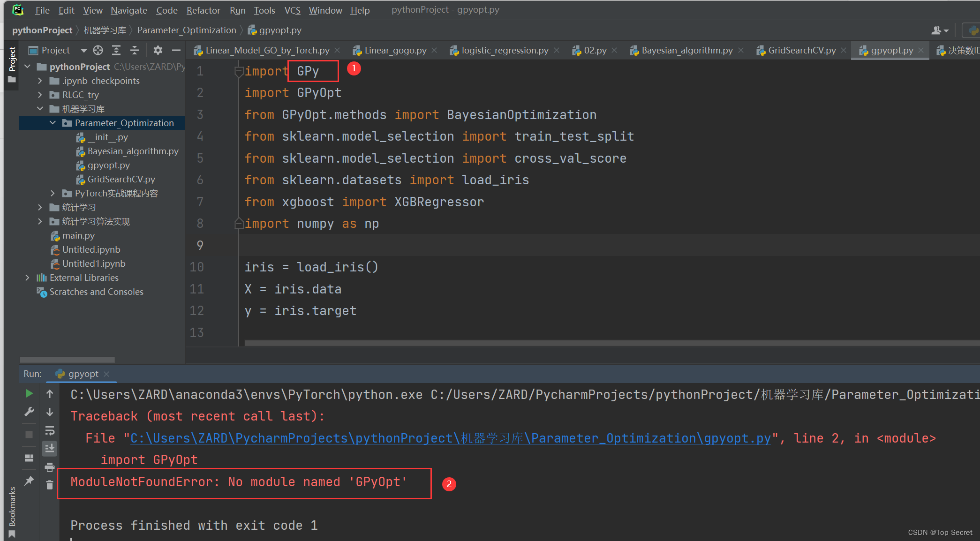Expand the PyTorch实战课程内容 folder

[x=53, y=193]
